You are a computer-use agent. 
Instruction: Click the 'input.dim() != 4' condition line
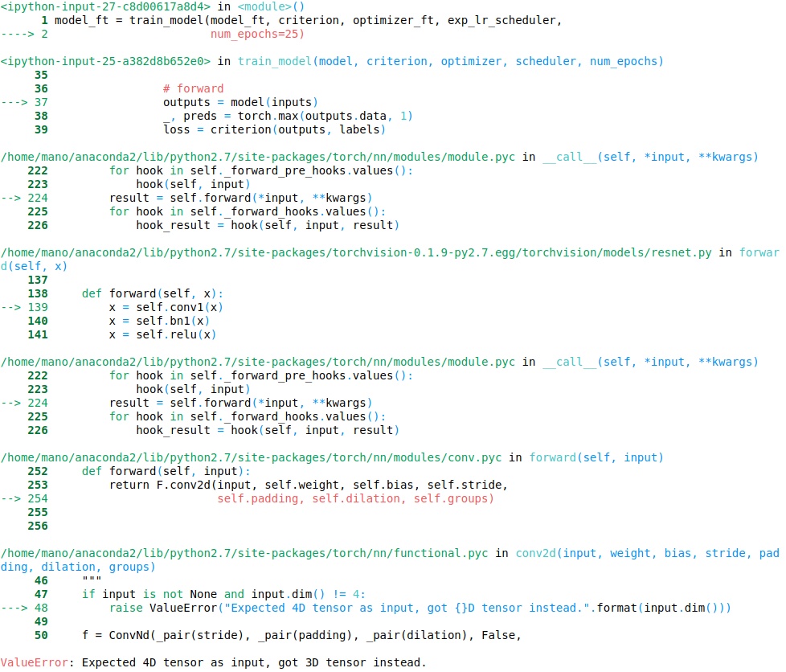click(x=223, y=594)
